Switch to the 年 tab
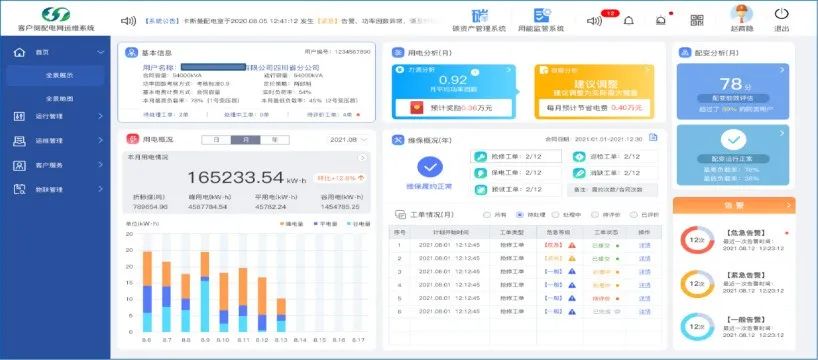 [274, 140]
